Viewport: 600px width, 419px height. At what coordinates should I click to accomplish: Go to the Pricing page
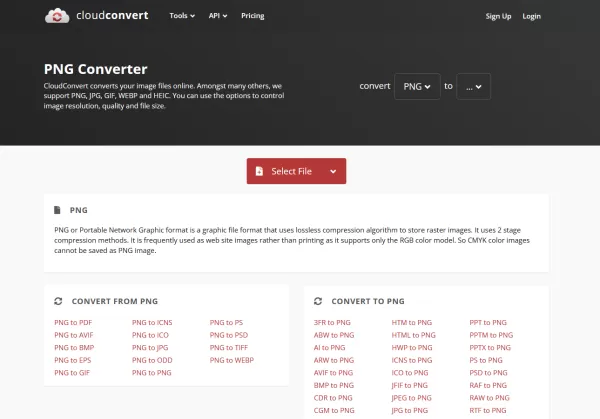coord(253,16)
